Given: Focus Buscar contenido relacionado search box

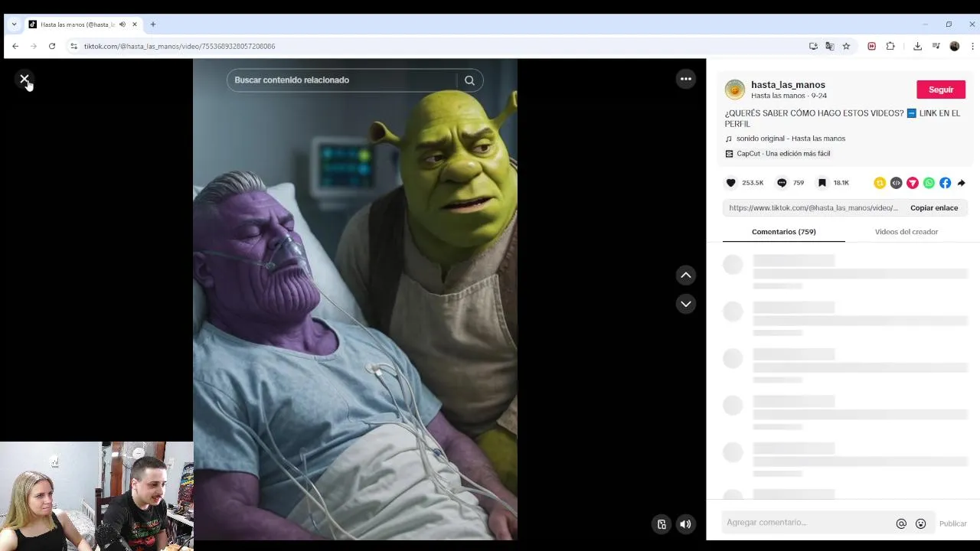Looking at the screenshot, I should point(345,80).
